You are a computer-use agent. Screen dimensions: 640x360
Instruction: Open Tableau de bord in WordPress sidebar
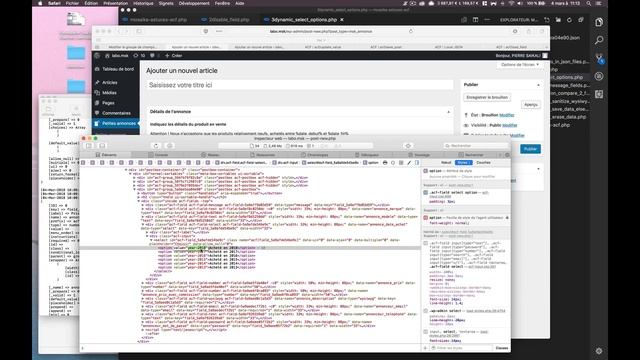(116, 69)
